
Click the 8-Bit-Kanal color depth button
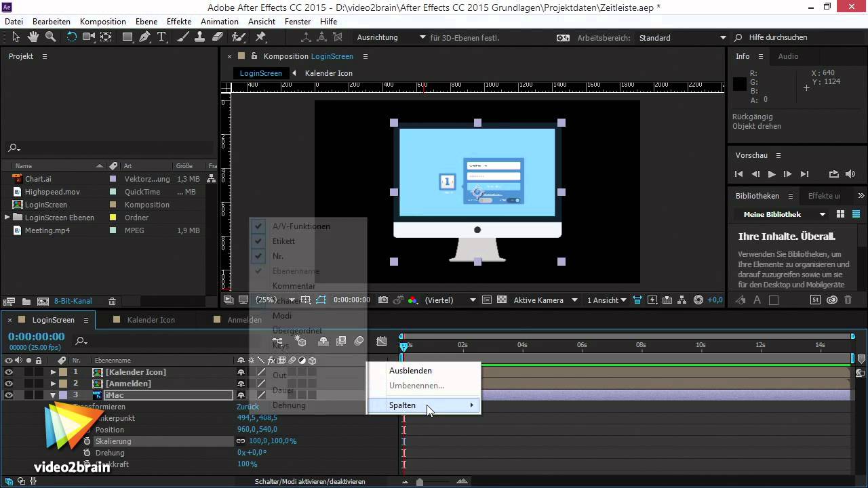click(x=73, y=302)
